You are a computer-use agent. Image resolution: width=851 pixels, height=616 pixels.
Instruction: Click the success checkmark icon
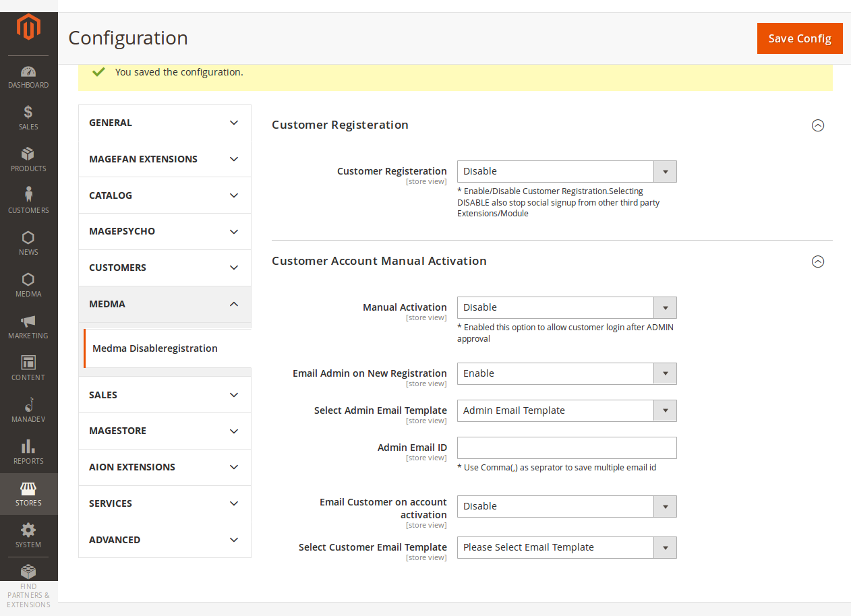click(x=99, y=71)
